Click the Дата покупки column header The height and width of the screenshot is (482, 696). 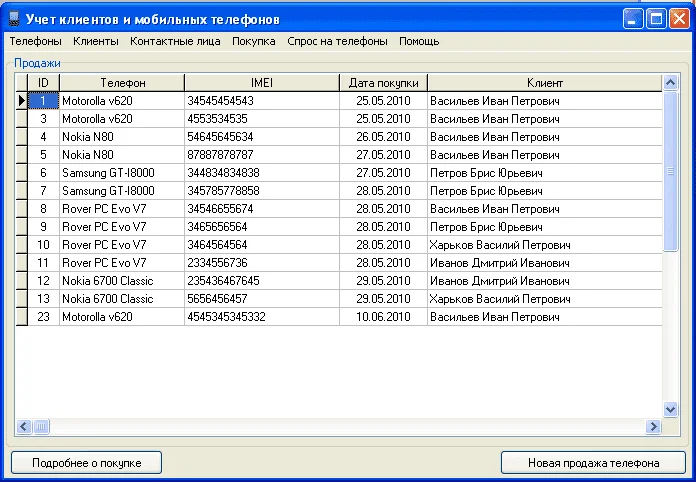(x=383, y=83)
